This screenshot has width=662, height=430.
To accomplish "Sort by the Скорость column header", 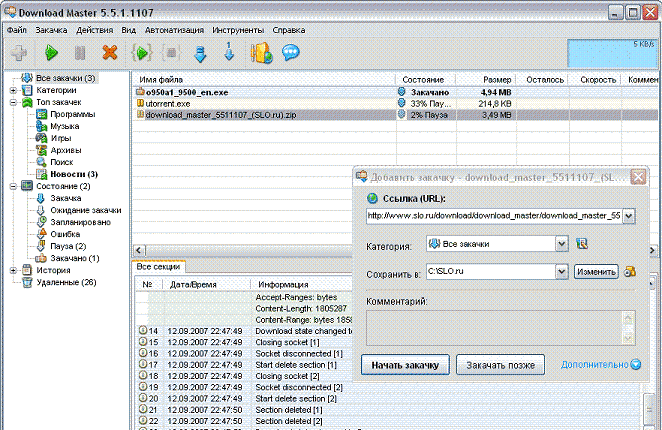I will coord(595,79).
